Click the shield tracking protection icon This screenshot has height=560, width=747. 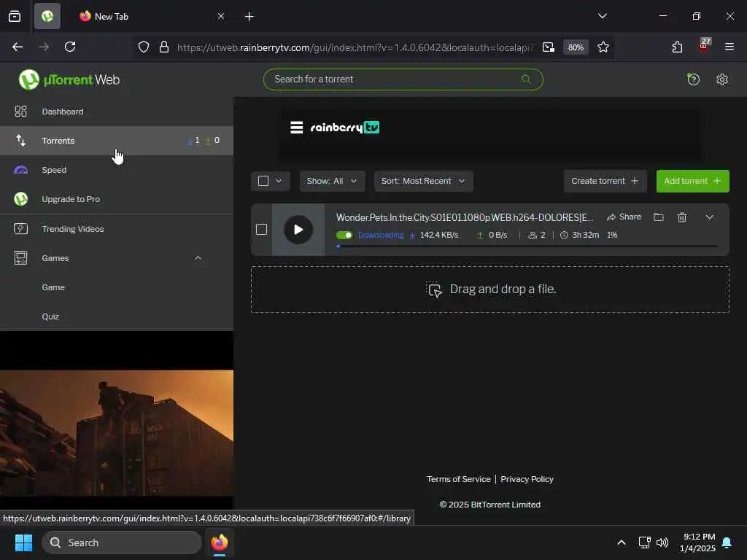(144, 47)
